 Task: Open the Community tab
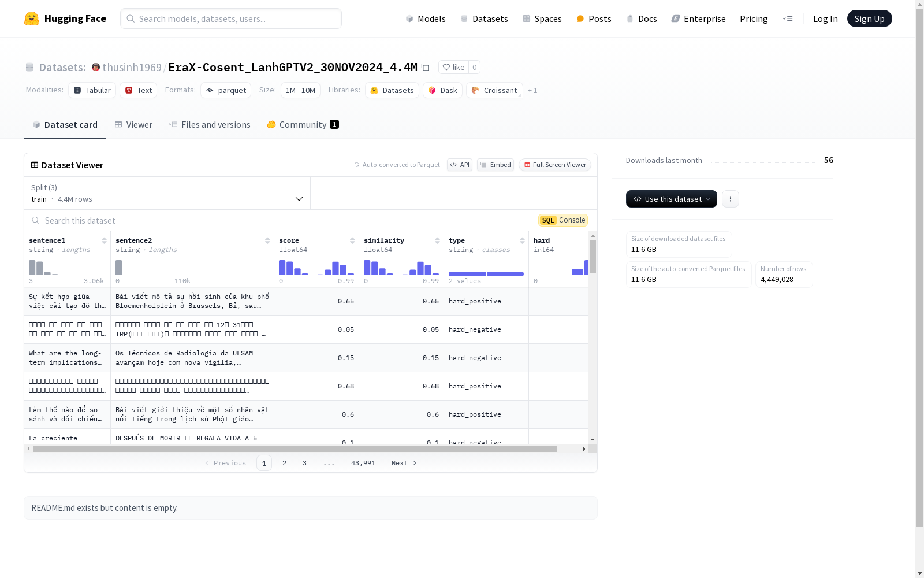[303, 124]
